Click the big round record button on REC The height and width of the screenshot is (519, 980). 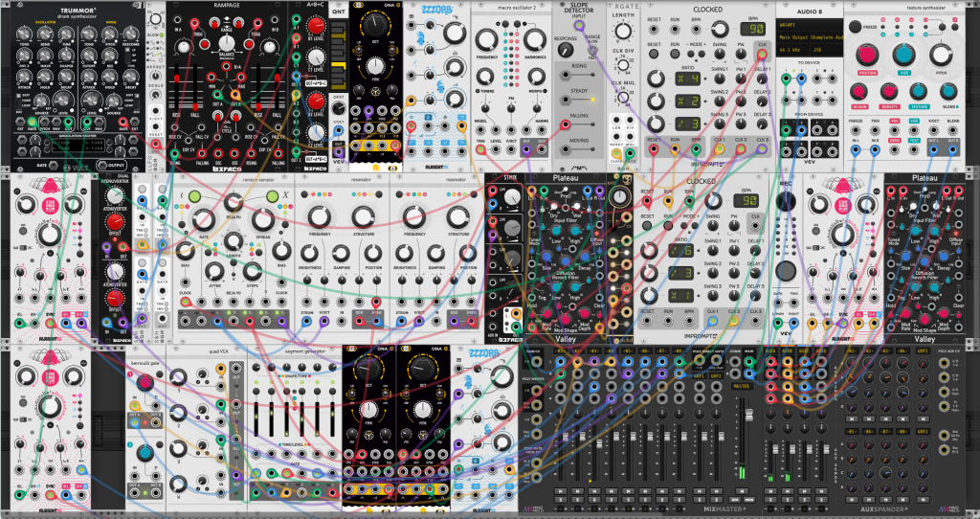786,271
